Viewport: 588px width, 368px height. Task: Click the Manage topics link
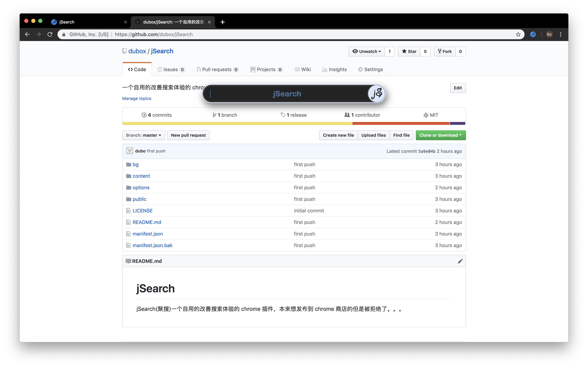pyautogui.click(x=137, y=98)
